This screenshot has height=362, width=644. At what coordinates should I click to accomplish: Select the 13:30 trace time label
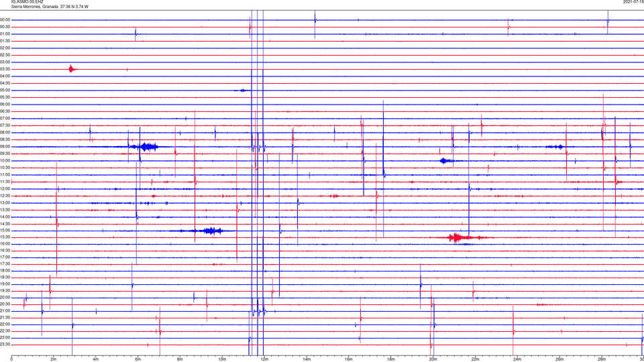click(x=5, y=210)
